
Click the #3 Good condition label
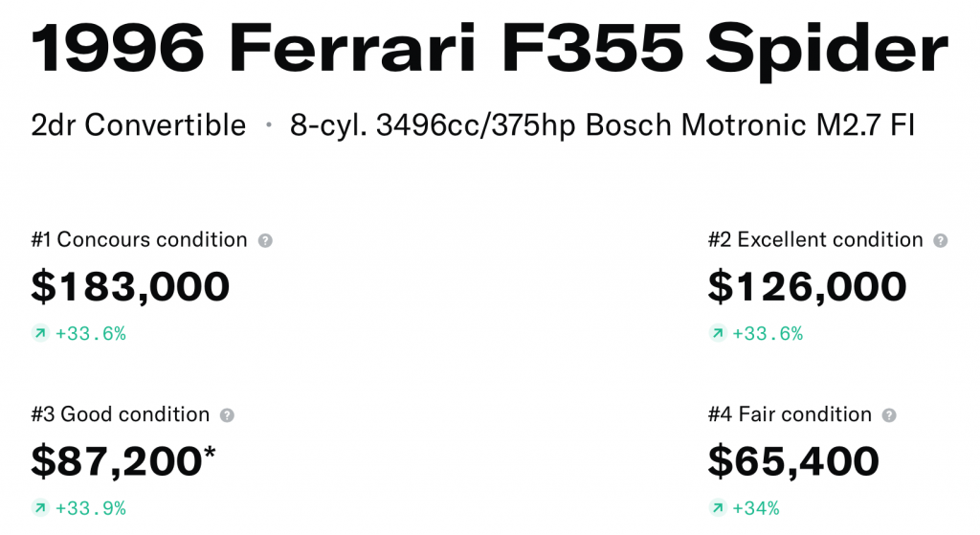[121, 415]
